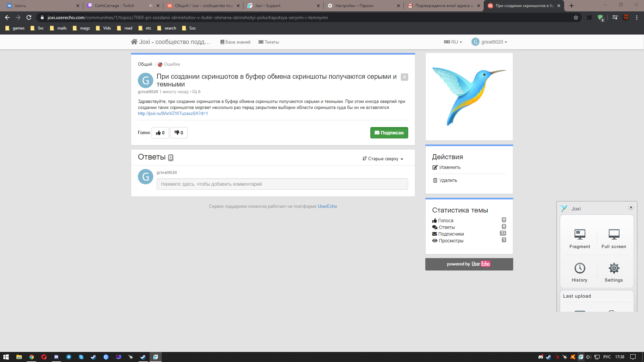Screen dimensions: 644x362
Task: Expand Старые сверху sort dropdown
Action: coord(383,159)
